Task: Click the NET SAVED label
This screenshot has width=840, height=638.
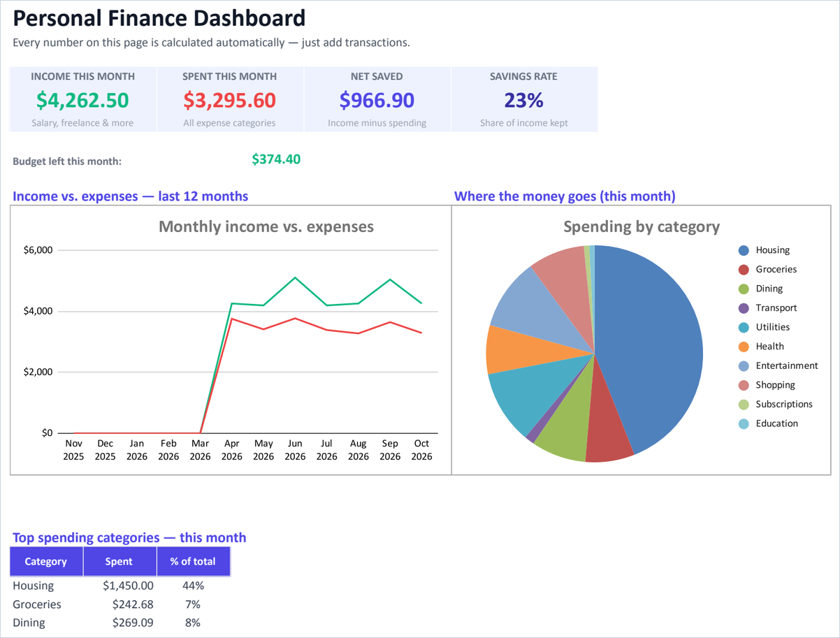Action: click(377, 76)
